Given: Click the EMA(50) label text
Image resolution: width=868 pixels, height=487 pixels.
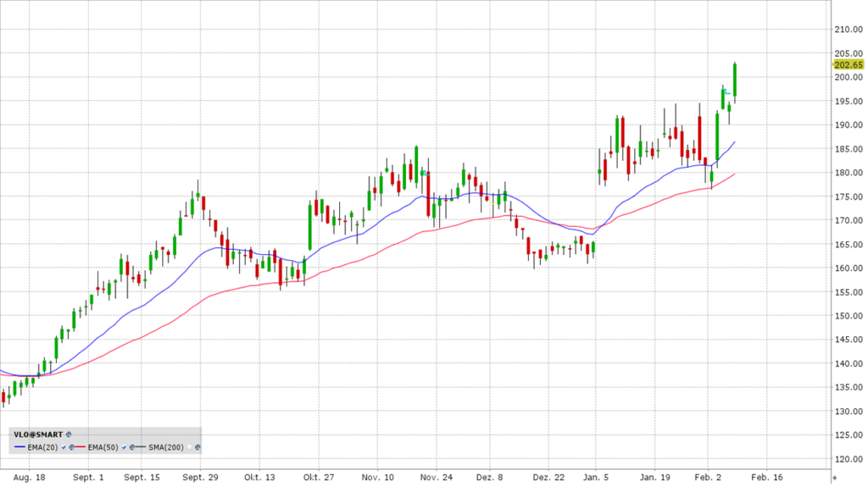Looking at the screenshot, I should 103,447.
